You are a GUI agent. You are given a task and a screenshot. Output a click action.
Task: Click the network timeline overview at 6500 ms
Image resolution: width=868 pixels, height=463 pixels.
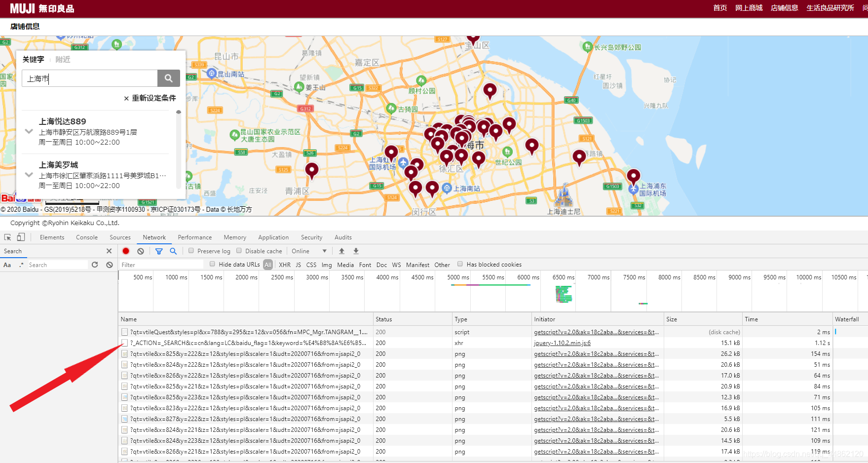(x=563, y=294)
